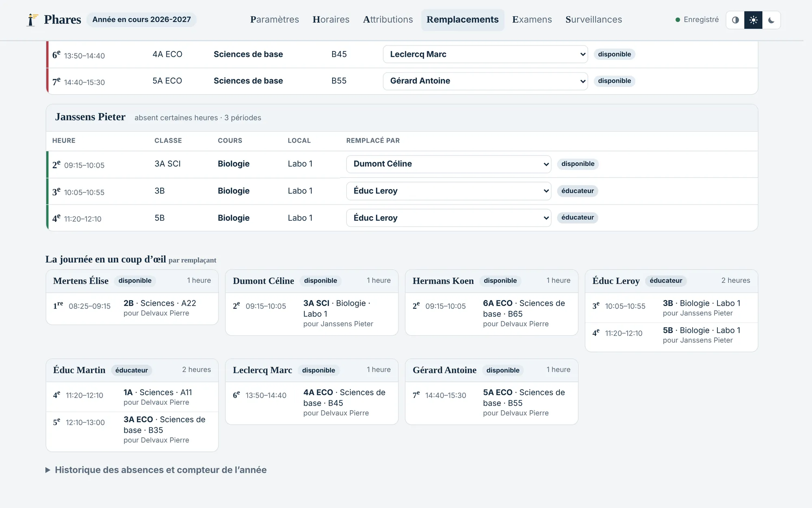This screenshot has height=508, width=812.
Task: Click the Mertens Élise card title
Action: (81, 281)
